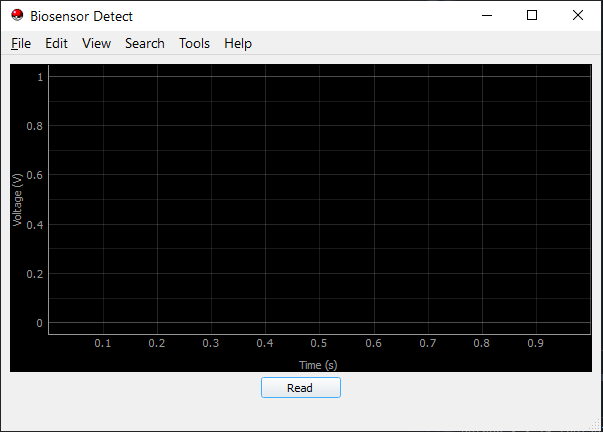Screen dimensions: 603x432
Task: Click the Biosensor Detect app icon in title bar
Action: [17, 16]
